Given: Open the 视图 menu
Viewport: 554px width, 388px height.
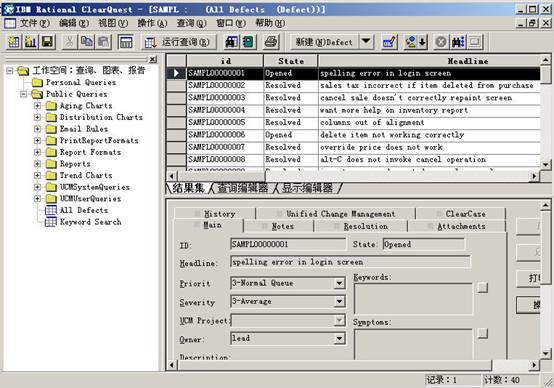Looking at the screenshot, I should 113,23.
